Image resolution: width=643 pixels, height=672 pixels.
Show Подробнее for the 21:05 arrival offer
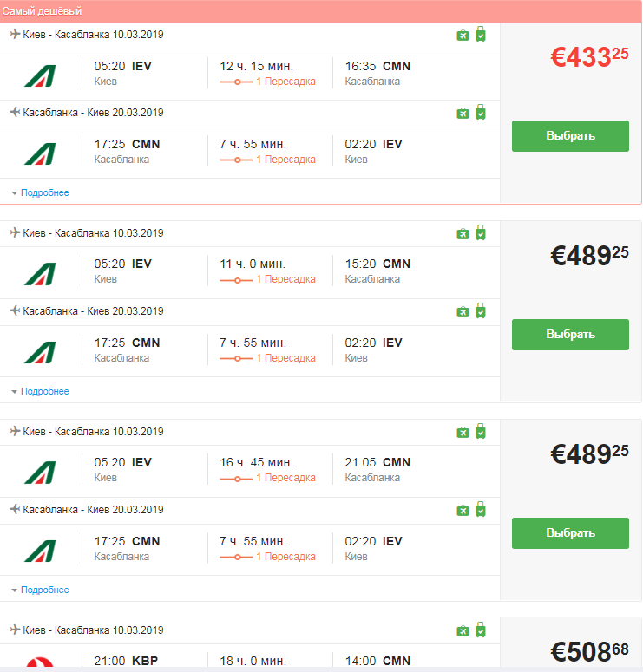[x=44, y=590]
